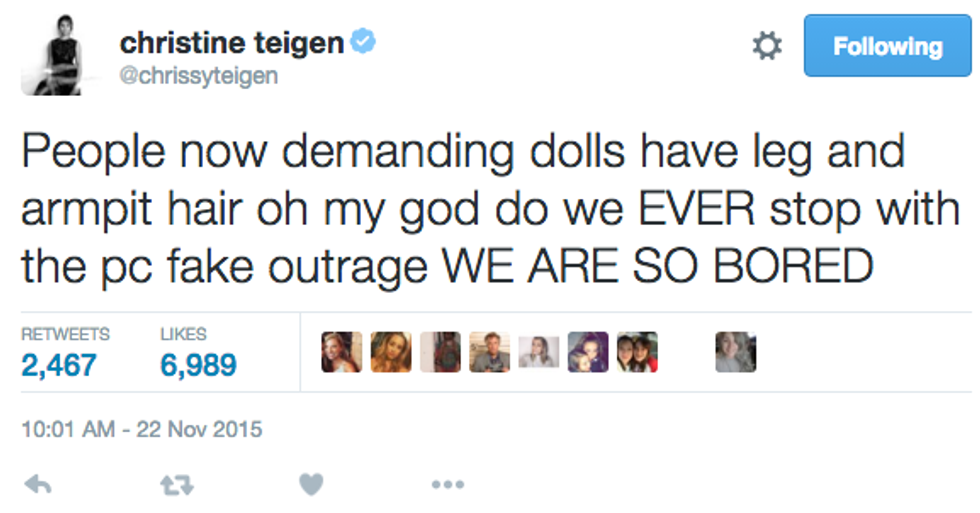Like the tweet with the heart icon
980x513 pixels.
pos(311,486)
